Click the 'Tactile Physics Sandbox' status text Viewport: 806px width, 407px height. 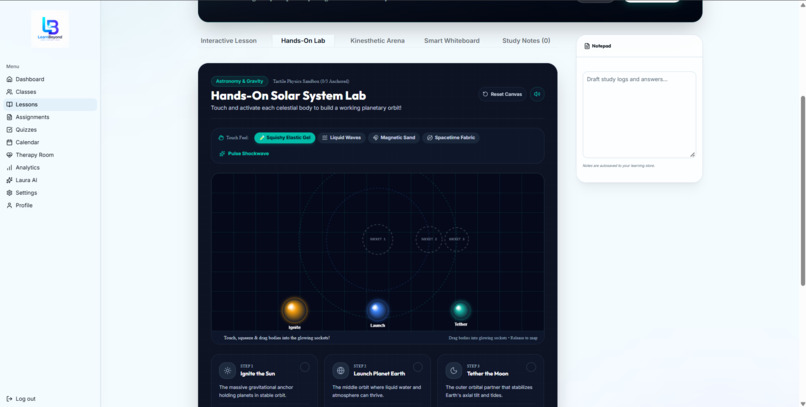(x=311, y=81)
